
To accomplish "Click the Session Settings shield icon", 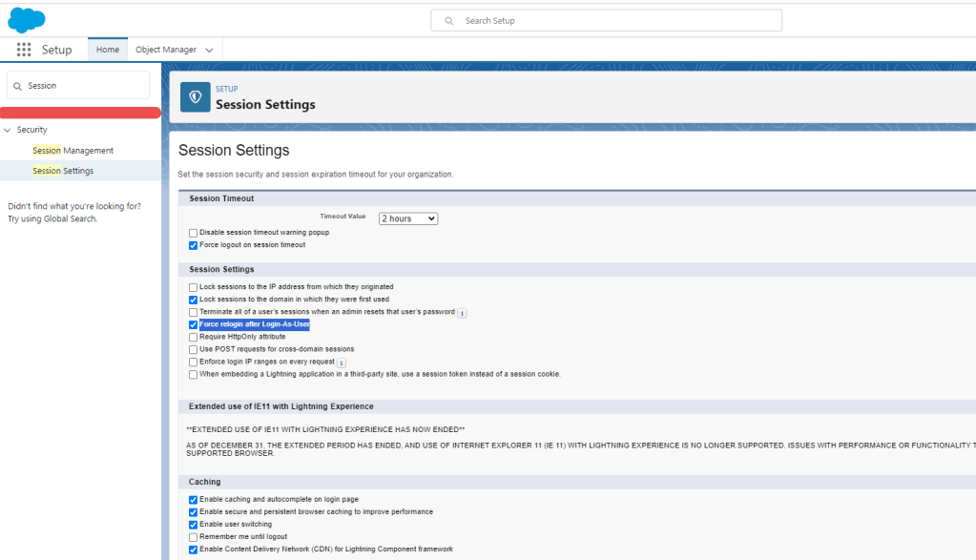I will click(x=196, y=97).
